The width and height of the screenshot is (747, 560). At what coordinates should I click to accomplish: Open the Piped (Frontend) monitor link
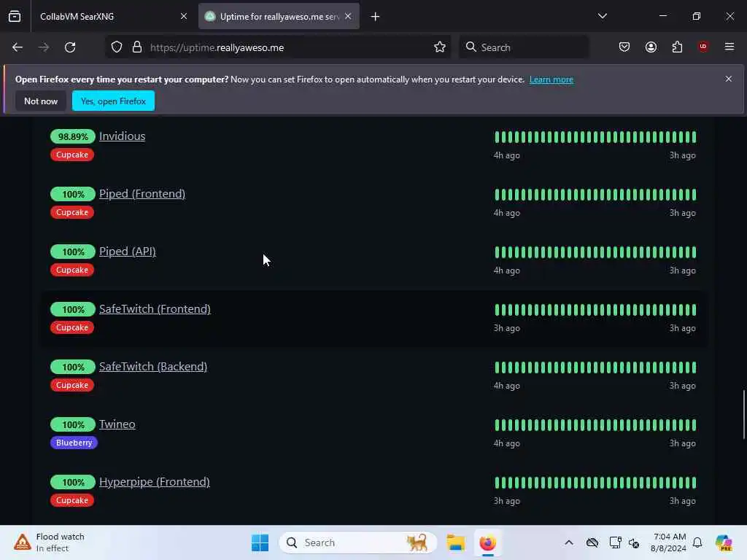[142, 194]
